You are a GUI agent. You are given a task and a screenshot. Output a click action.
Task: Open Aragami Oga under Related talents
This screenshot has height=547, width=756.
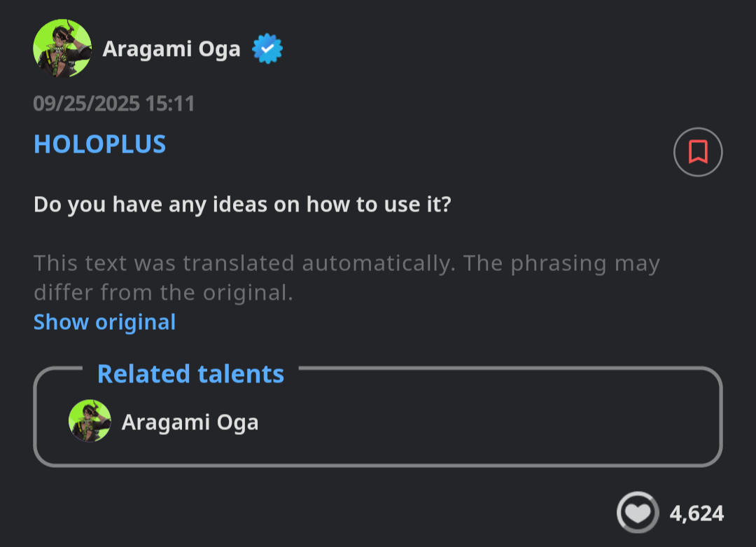[190, 422]
